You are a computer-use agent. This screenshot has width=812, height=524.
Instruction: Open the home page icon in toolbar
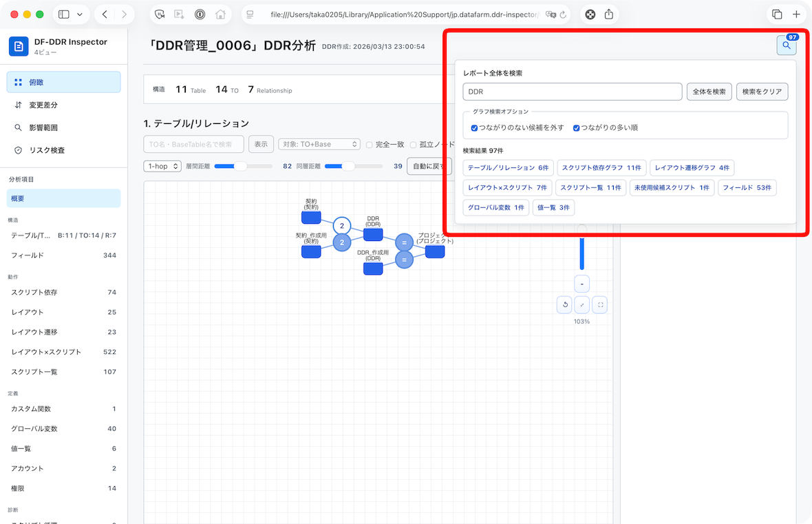pyautogui.click(x=220, y=14)
